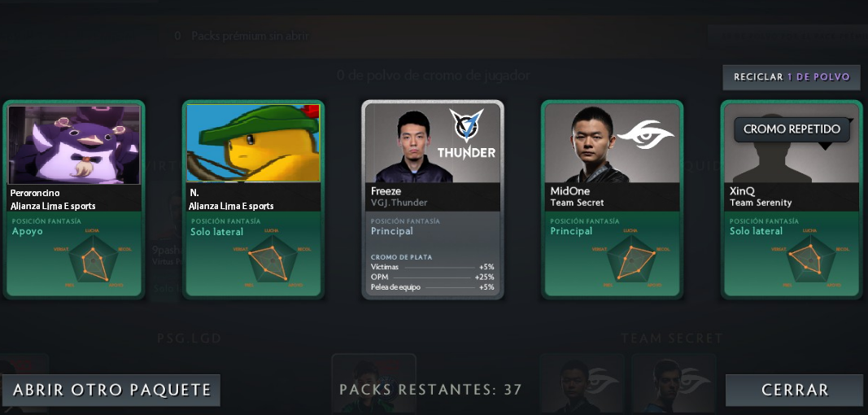
Task: Click the OPM +25% bonus bar on Freeze's card
Action: (432, 277)
